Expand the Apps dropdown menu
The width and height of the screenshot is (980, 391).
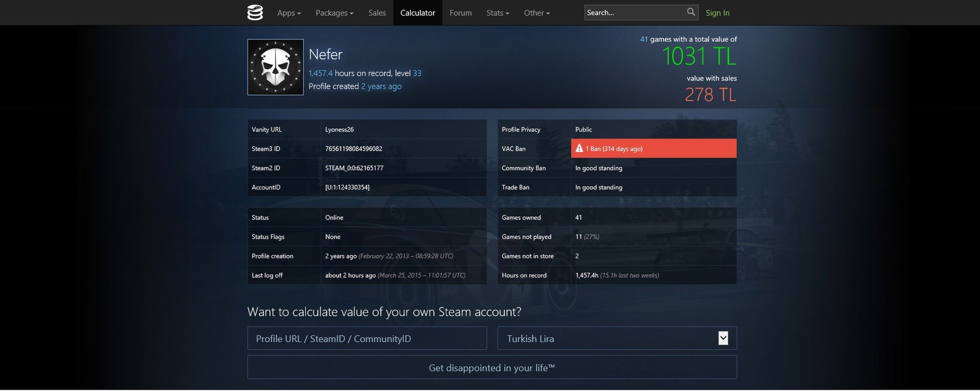pyautogui.click(x=289, y=13)
